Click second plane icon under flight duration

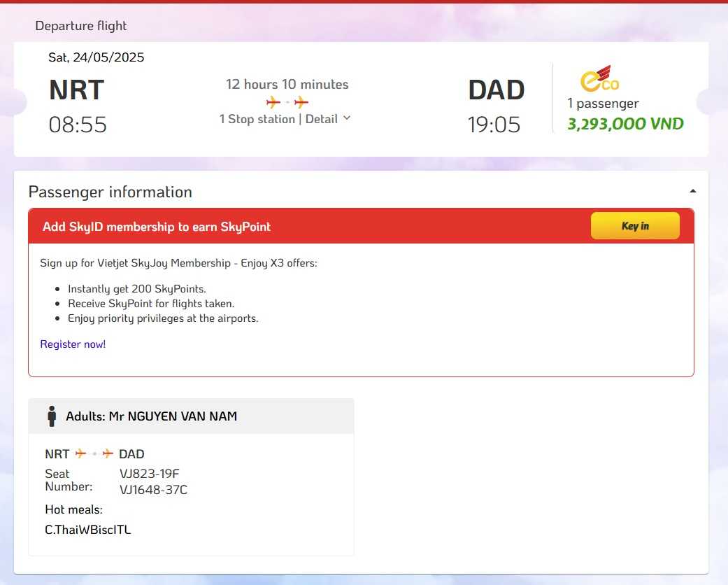tap(301, 102)
